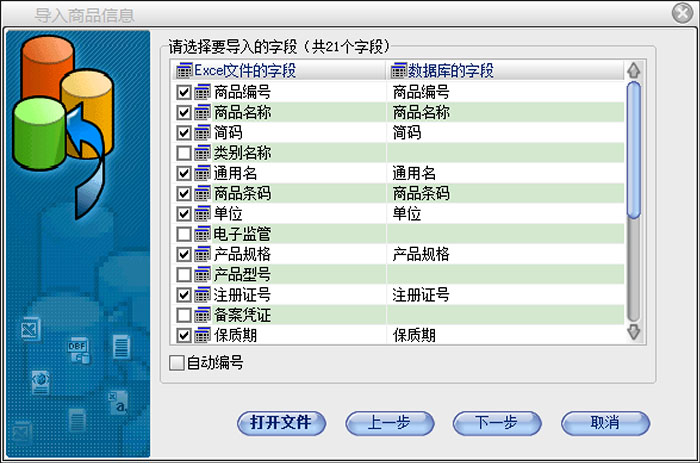700x463 pixels.
Task: Proceed with the 下一步 button
Action: [x=497, y=423]
